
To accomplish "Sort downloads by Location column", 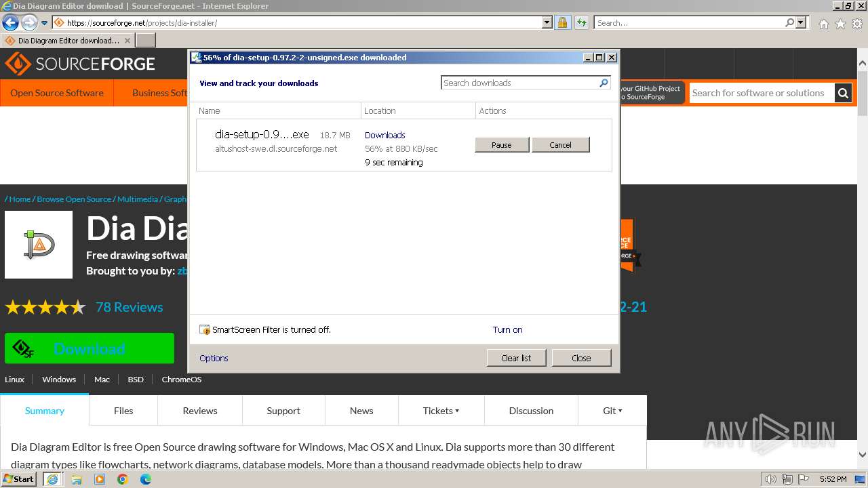I will tap(418, 110).
